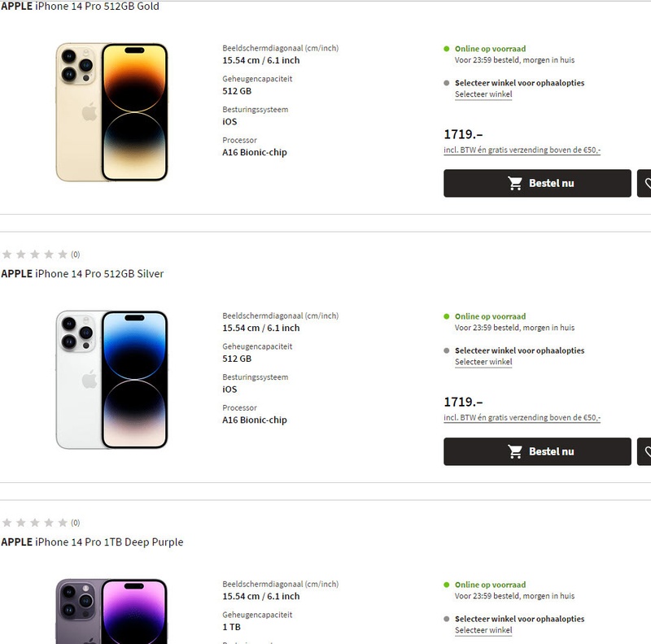Click Selecteer winkel for the Deep Purple iPhone
This screenshot has width=651, height=644.
[483, 630]
